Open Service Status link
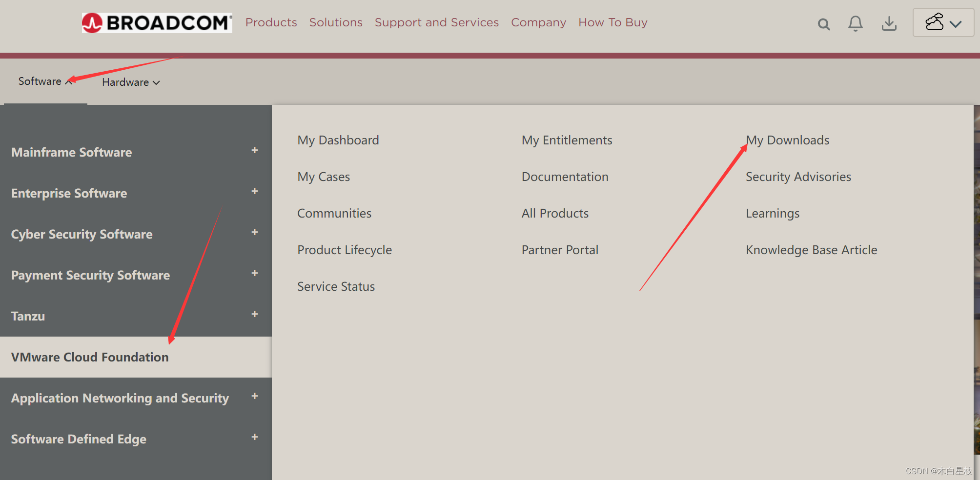This screenshot has height=480, width=980. pyautogui.click(x=336, y=286)
